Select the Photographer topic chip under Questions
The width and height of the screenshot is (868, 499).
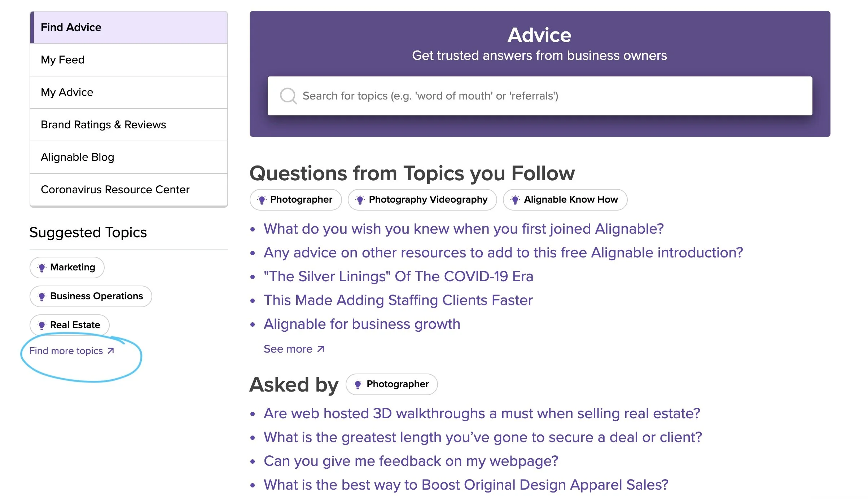point(296,200)
